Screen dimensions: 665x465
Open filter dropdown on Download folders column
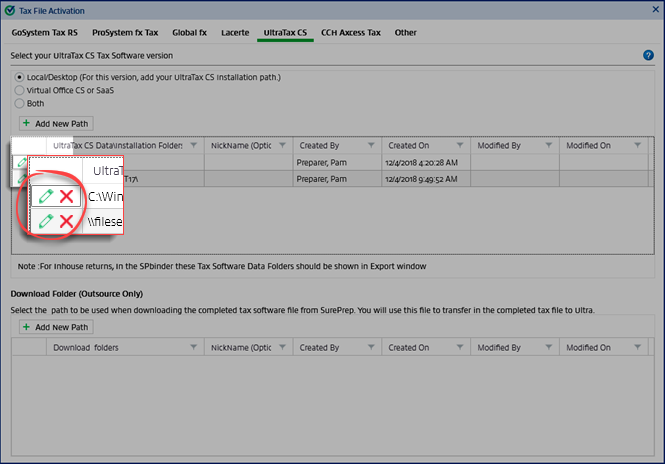[194, 348]
